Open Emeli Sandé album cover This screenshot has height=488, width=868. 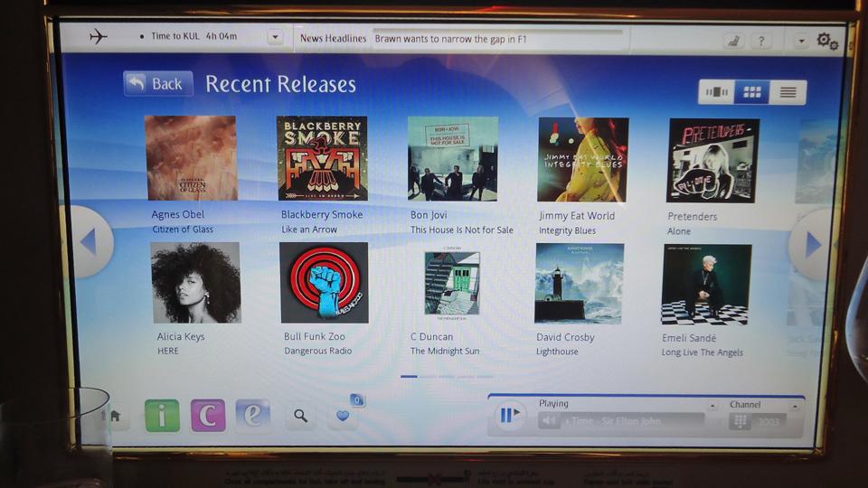[706, 285]
